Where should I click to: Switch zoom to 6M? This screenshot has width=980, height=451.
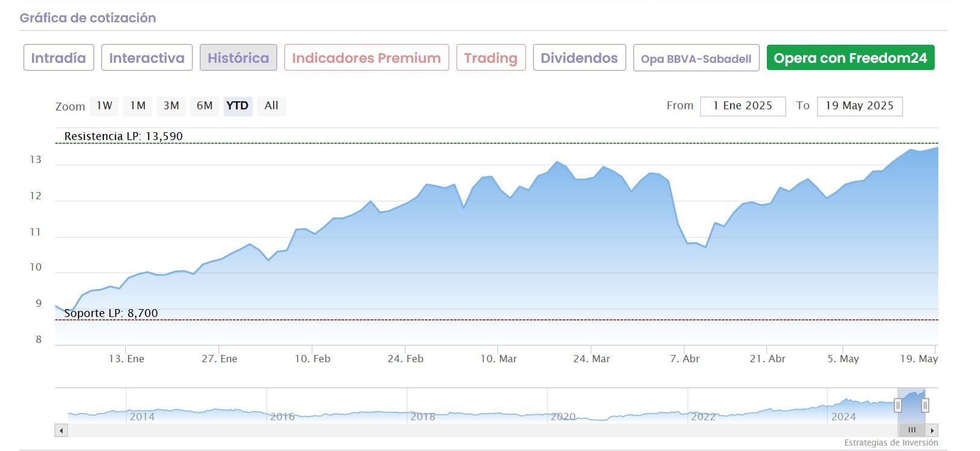pos(205,106)
